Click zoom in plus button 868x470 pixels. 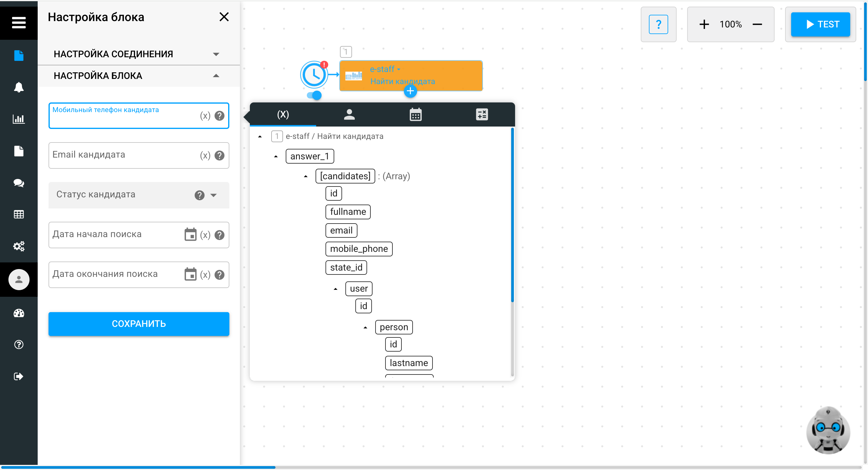click(704, 24)
